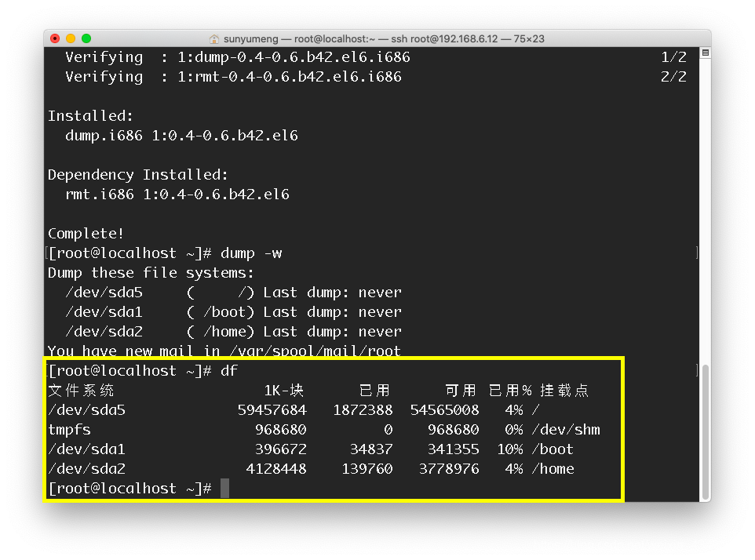Minimize the terminal with the yellow button

(x=71, y=38)
